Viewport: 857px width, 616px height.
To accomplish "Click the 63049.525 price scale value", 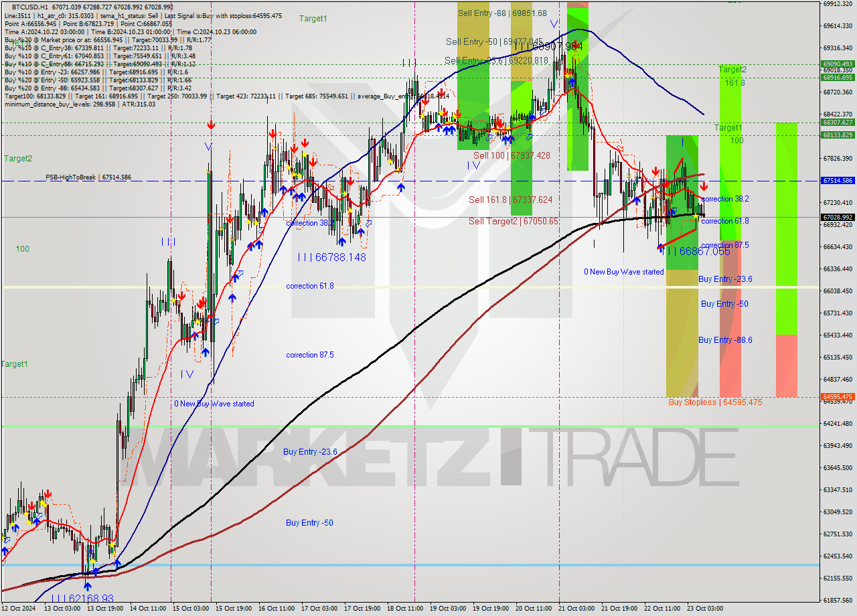I will coord(838,512).
